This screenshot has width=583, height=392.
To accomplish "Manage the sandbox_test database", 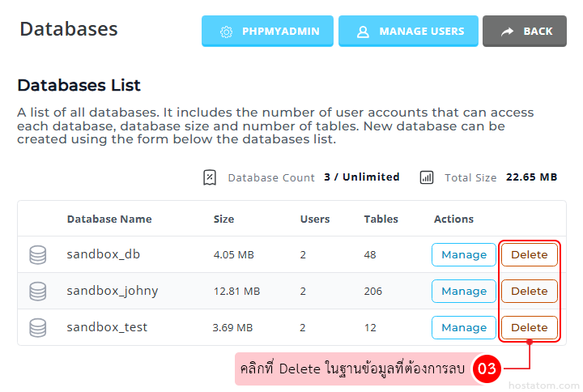I will coord(463,327).
